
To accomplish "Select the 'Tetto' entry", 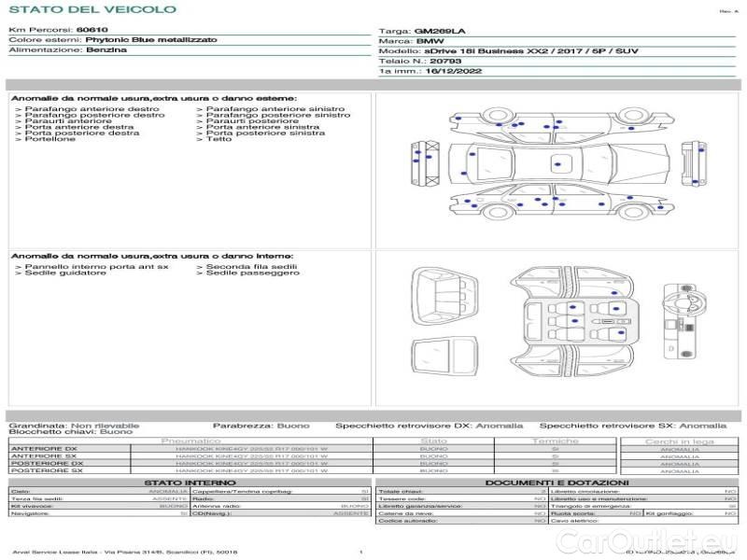I will coord(218,139).
